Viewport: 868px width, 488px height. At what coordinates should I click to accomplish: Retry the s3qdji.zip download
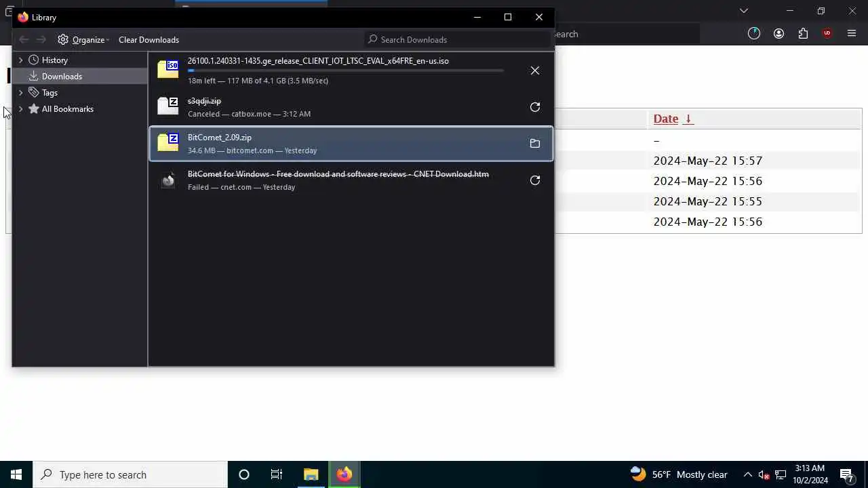pos(535,107)
